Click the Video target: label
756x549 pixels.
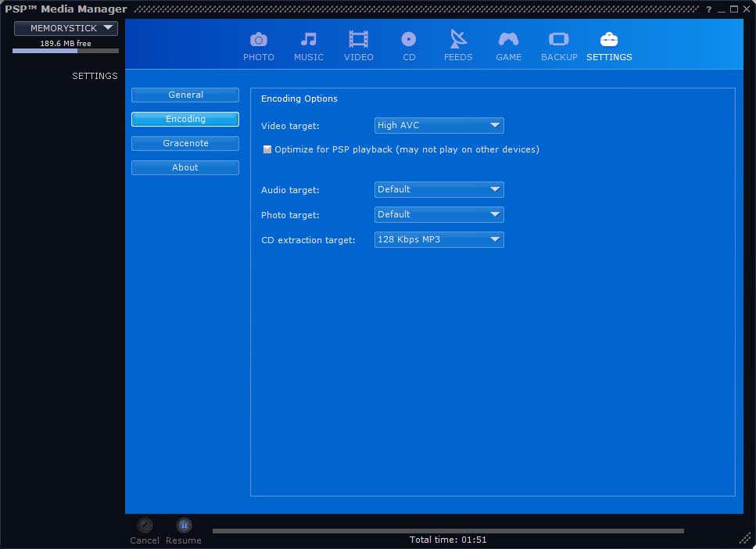pyautogui.click(x=290, y=126)
